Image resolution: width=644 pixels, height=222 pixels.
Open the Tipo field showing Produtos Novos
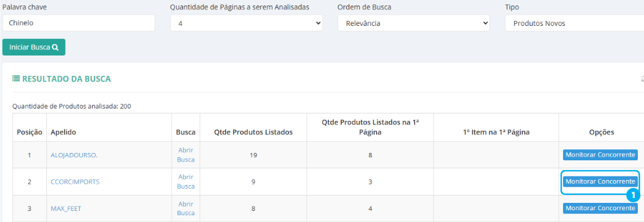[575, 23]
